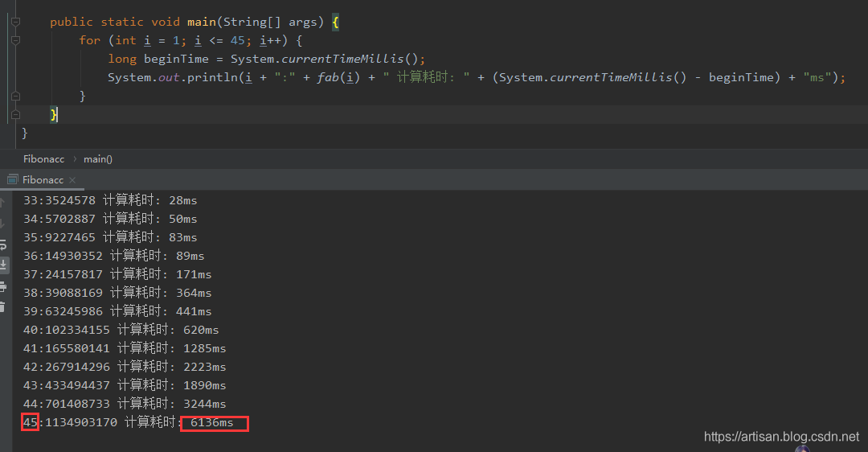
Task: Click main() in the breadcrumb bar
Action: coord(98,159)
